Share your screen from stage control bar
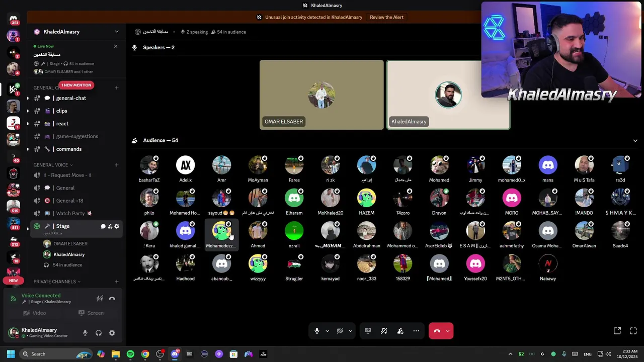 [368, 331]
